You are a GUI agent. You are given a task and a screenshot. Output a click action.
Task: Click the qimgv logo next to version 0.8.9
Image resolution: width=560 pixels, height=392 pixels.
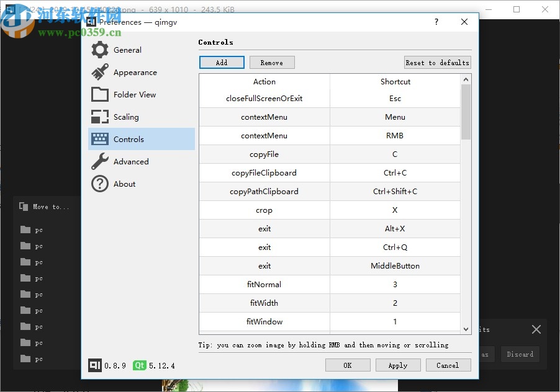(x=94, y=365)
